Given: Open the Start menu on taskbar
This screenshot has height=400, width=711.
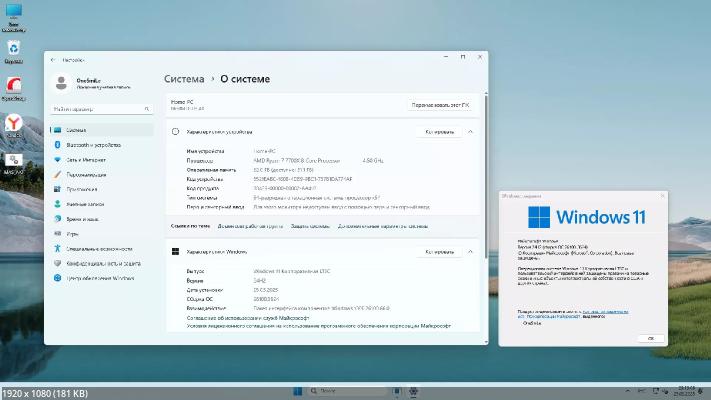Looking at the screenshot, I should 298,391.
